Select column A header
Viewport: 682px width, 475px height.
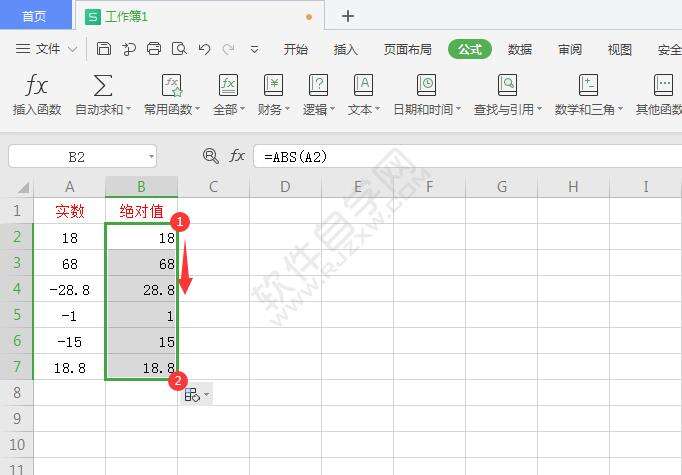coord(70,187)
